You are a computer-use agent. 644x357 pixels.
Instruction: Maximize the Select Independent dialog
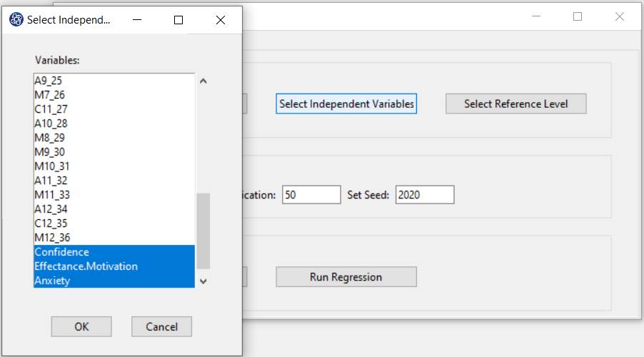[x=178, y=20]
